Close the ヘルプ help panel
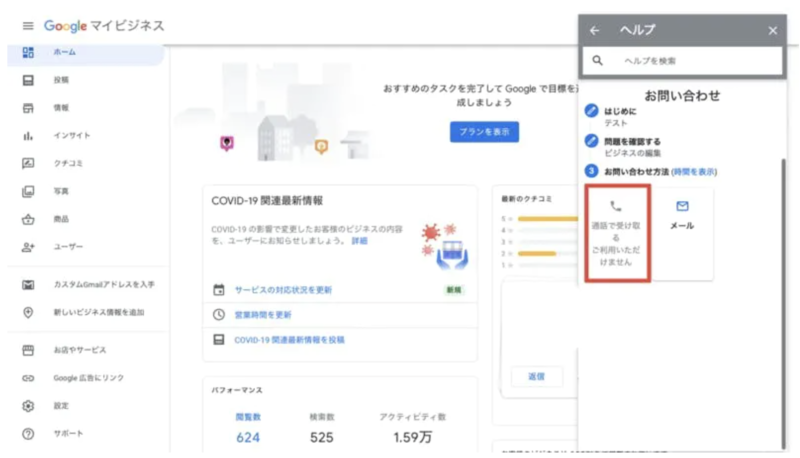This screenshot has height=458, width=800. 772,31
